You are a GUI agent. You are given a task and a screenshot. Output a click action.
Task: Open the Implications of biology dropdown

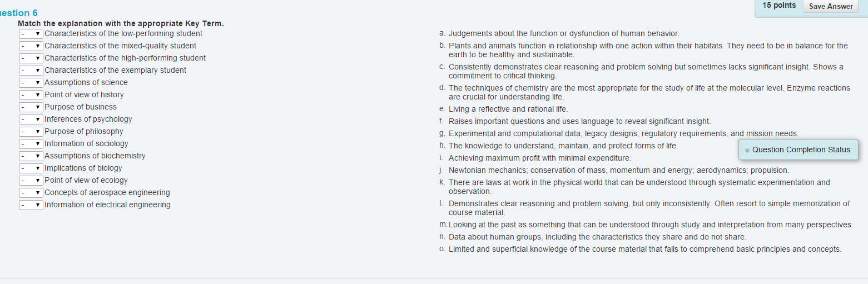click(x=31, y=168)
